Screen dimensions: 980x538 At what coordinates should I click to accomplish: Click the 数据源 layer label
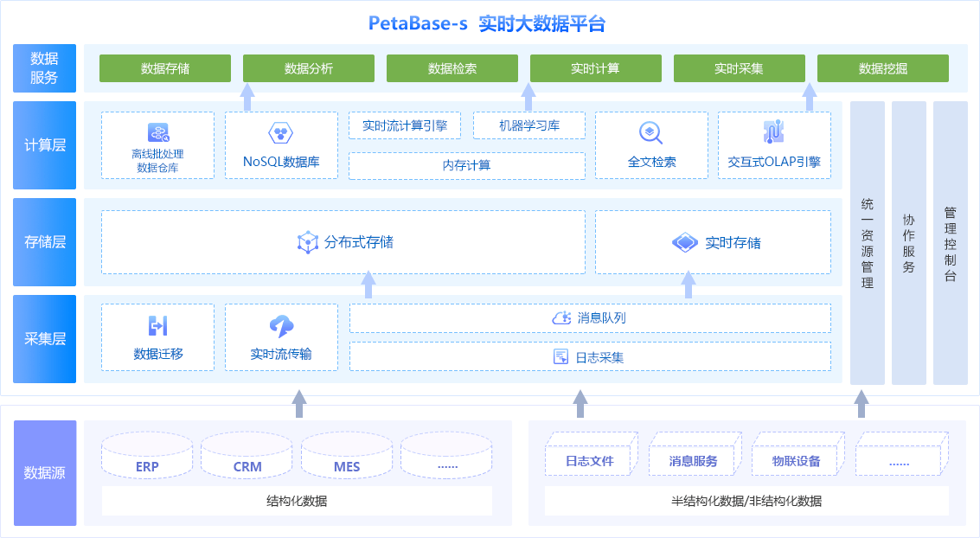pyautogui.click(x=45, y=473)
